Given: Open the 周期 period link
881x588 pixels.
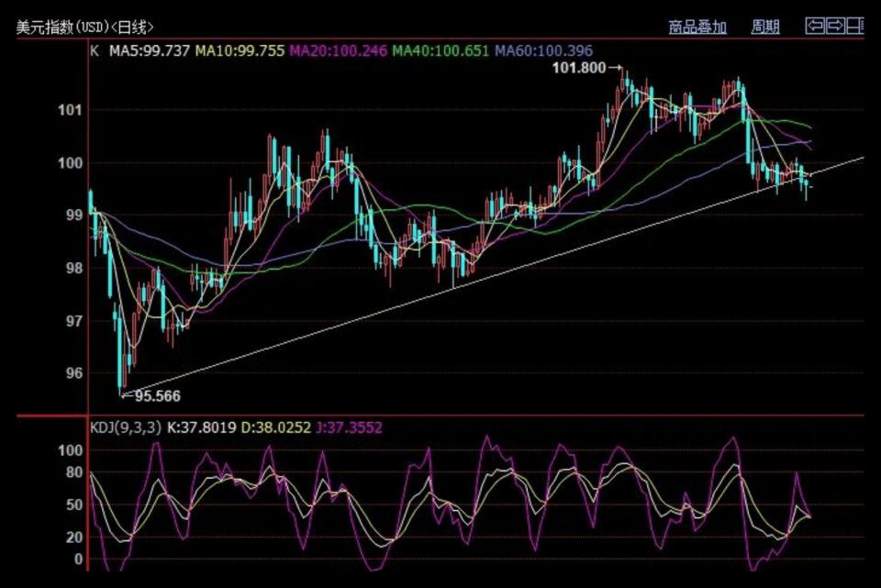Looking at the screenshot, I should (765, 27).
